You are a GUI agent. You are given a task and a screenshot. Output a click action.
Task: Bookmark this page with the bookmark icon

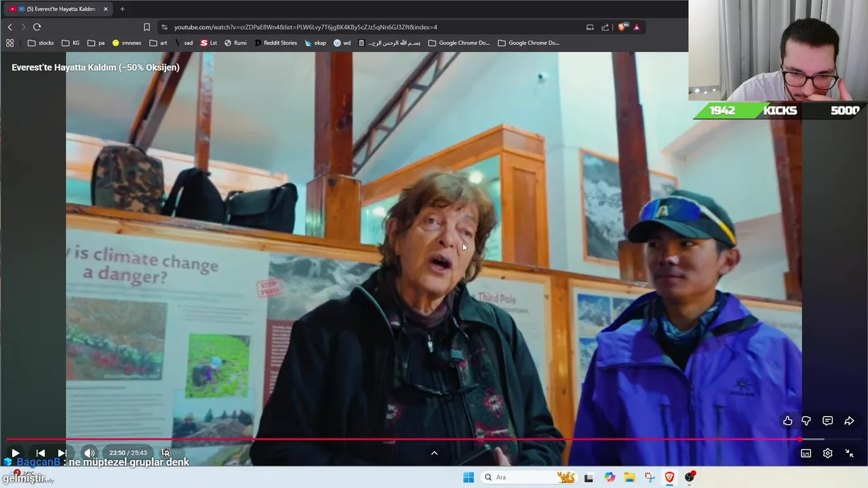tap(146, 27)
